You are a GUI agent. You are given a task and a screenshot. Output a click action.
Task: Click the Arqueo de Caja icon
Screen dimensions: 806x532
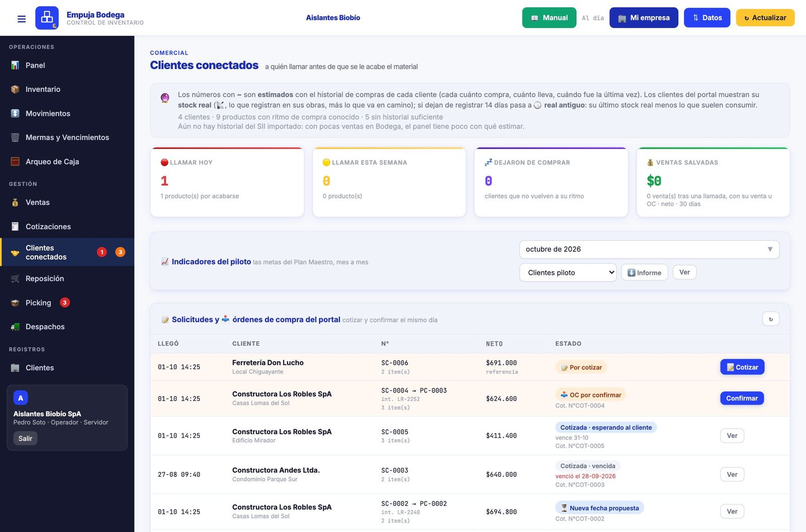pos(15,162)
